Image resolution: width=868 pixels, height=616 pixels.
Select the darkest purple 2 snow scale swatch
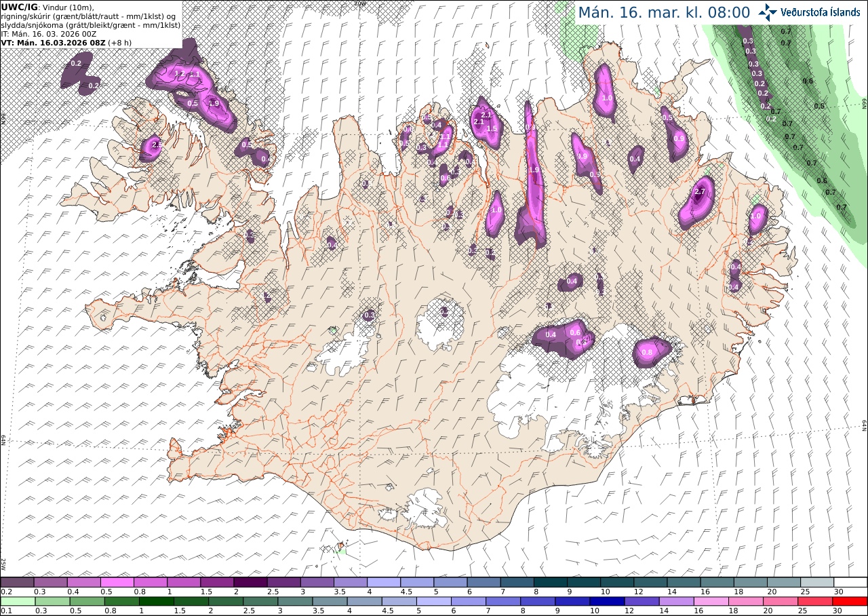250,582
